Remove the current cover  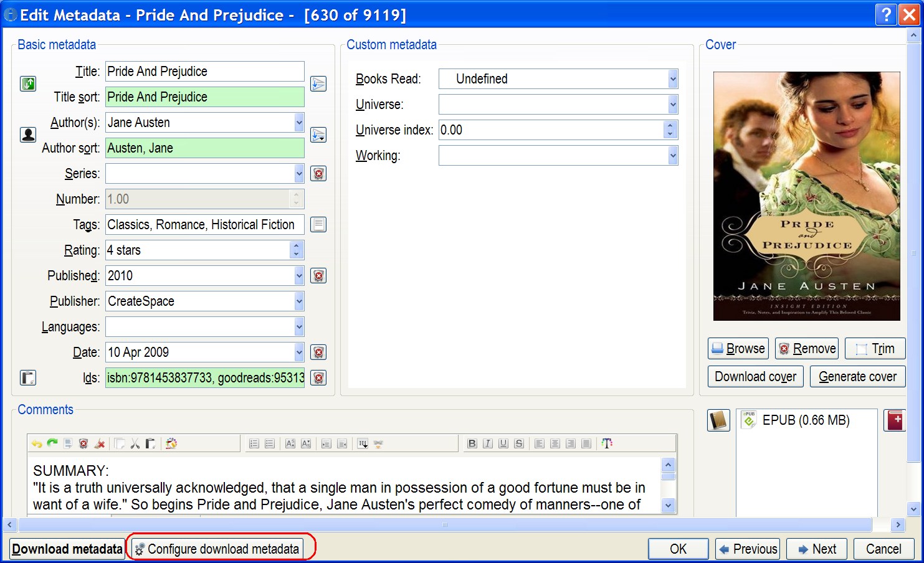point(807,349)
